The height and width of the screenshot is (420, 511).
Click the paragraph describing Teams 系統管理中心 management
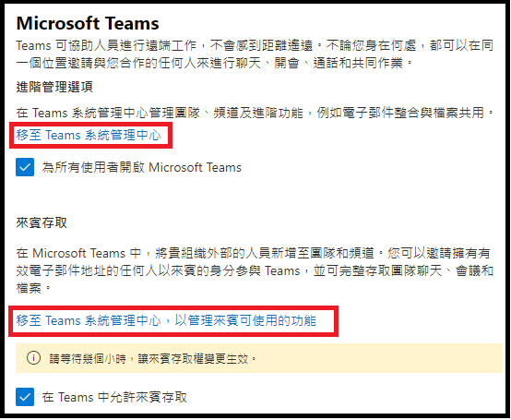[x=255, y=113]
